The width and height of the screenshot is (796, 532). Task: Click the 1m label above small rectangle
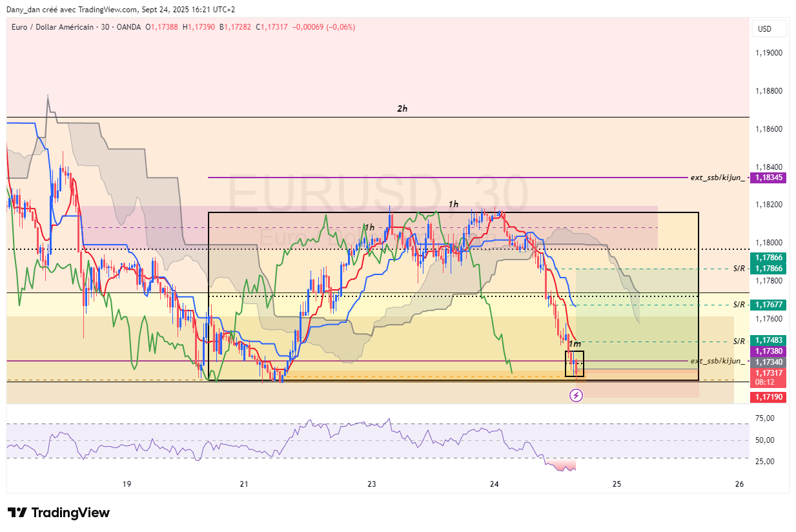[x=575, y=344]
